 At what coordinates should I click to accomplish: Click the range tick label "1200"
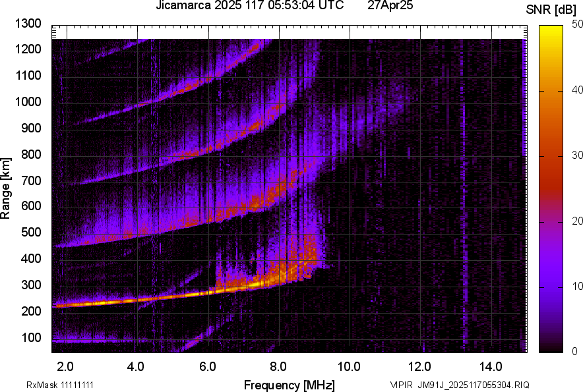[x=28, y=49]
